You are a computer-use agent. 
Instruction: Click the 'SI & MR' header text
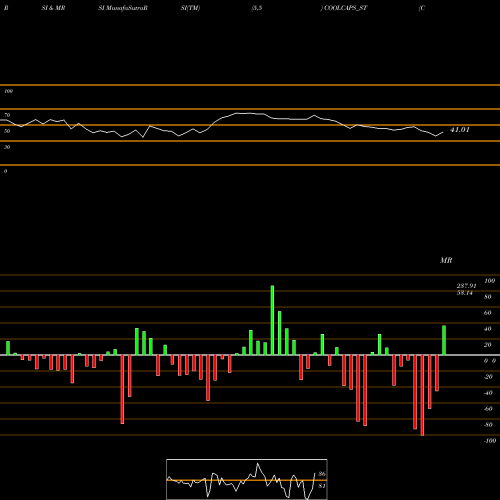(53, 8)
